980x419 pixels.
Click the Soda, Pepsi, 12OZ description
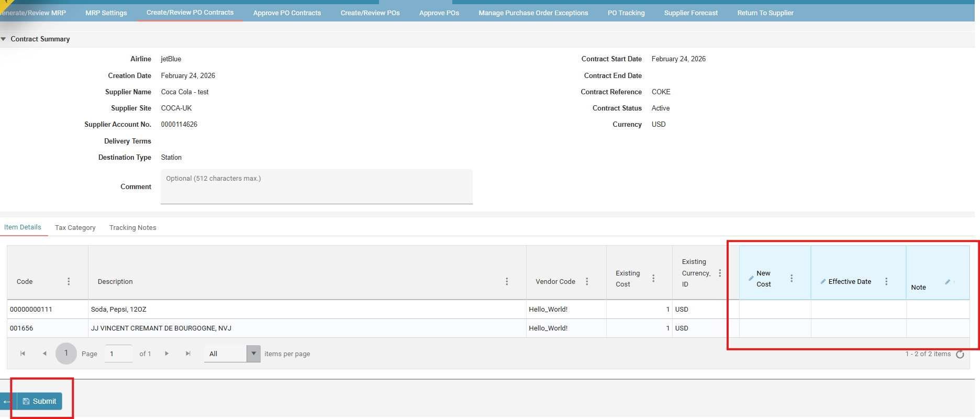(119, 309)
